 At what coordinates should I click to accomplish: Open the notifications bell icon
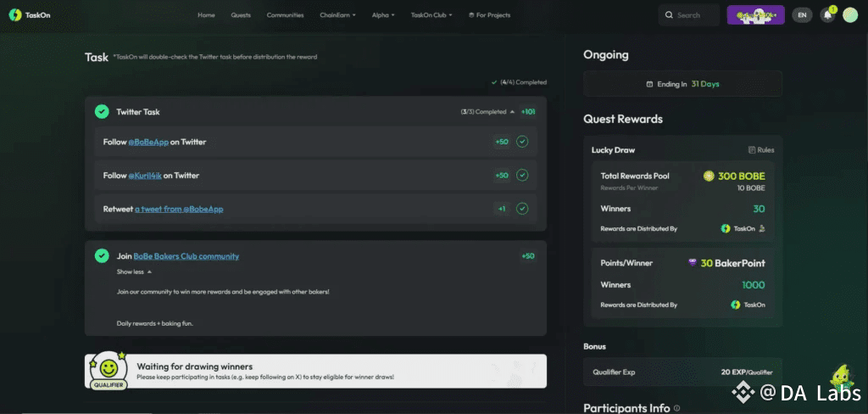tap(827, 15)
